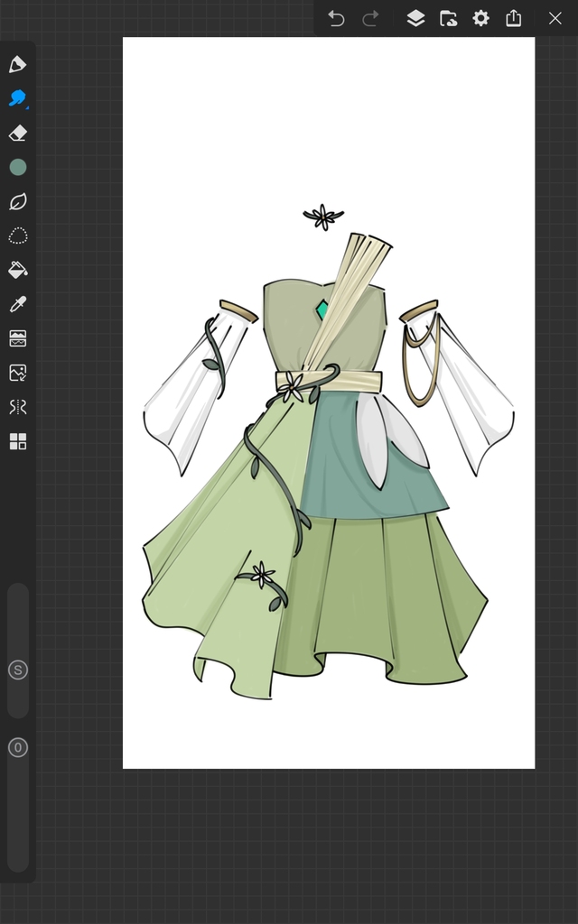Select the pencil drawing tool
578x924 pixels.
point(18,64)
